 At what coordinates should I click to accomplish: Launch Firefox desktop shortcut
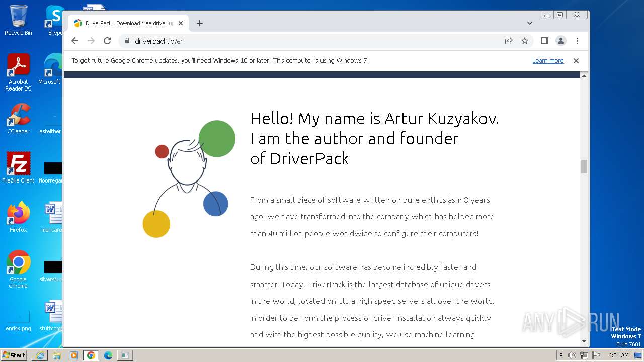coord(18,217)
